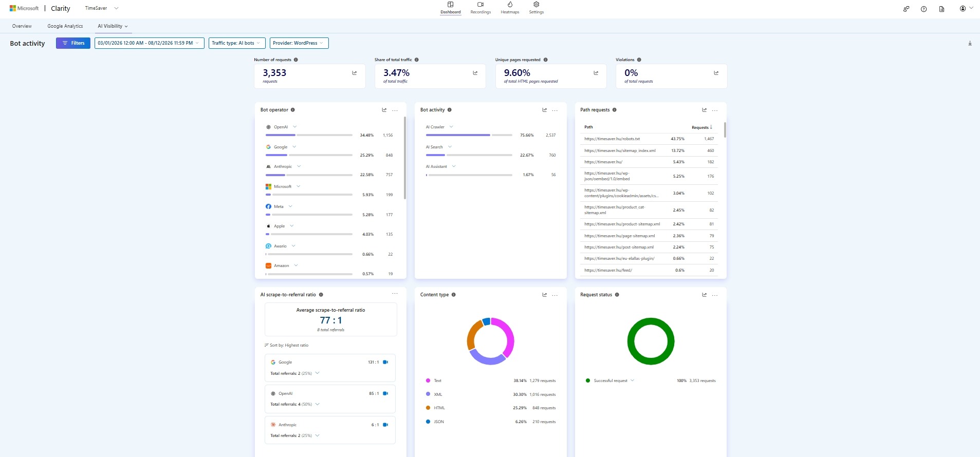Open the AI Visibility tab menu
980x457 pixels.
(x=113, y=26)
